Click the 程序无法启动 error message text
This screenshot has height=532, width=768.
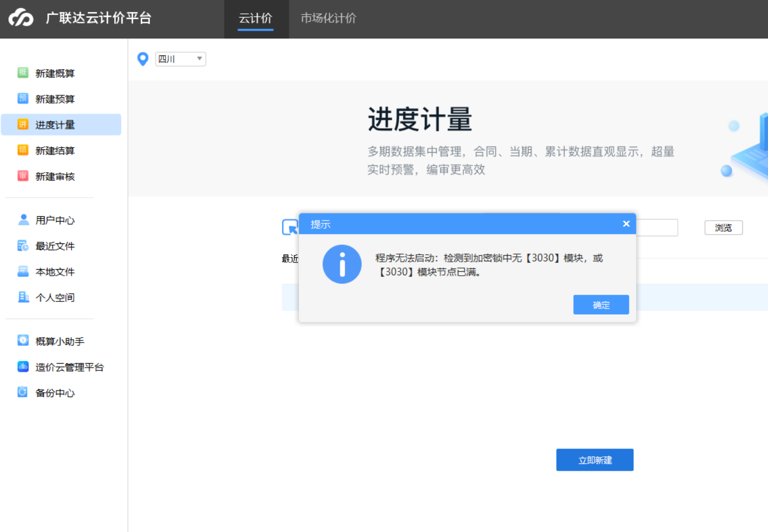point(489,265)
